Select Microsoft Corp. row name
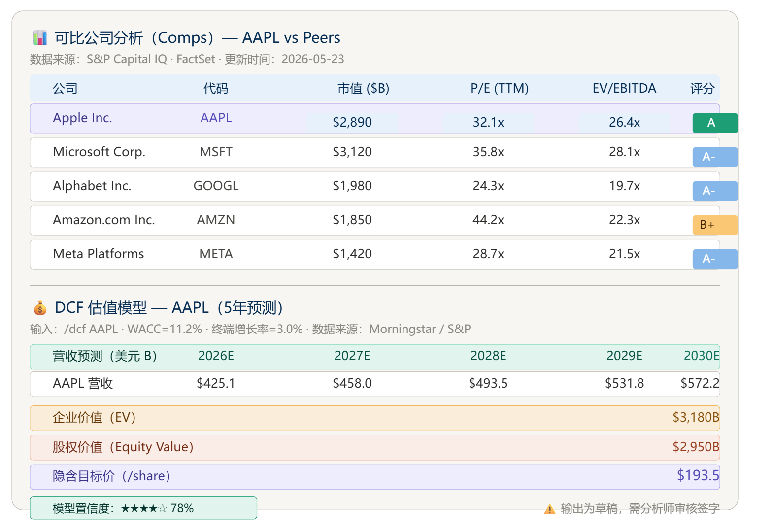The height and width of the screenshot is (532, 773). pos(99,152)
